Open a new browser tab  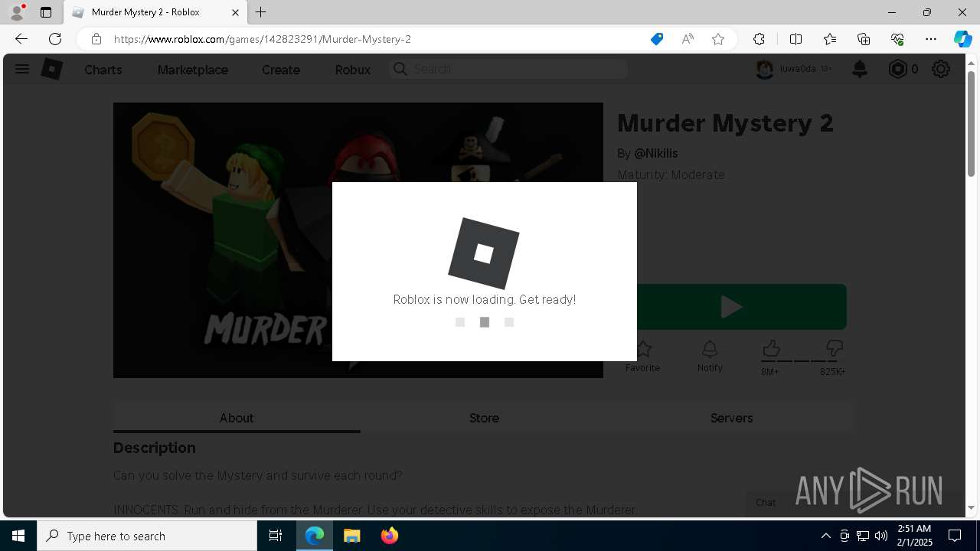coord(261,12)
